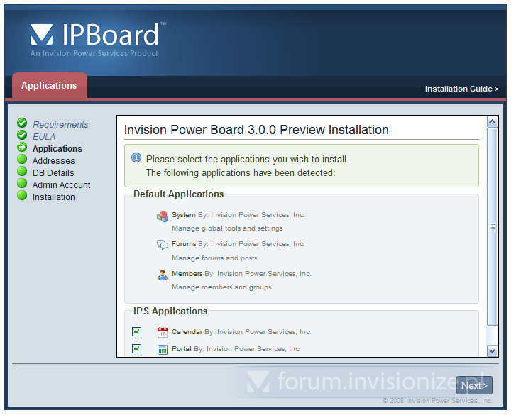Image resolution: width=516 pixels, height=420 pixels.
Task: Click the Forums speech bubble icon
Action: point(163,245)
